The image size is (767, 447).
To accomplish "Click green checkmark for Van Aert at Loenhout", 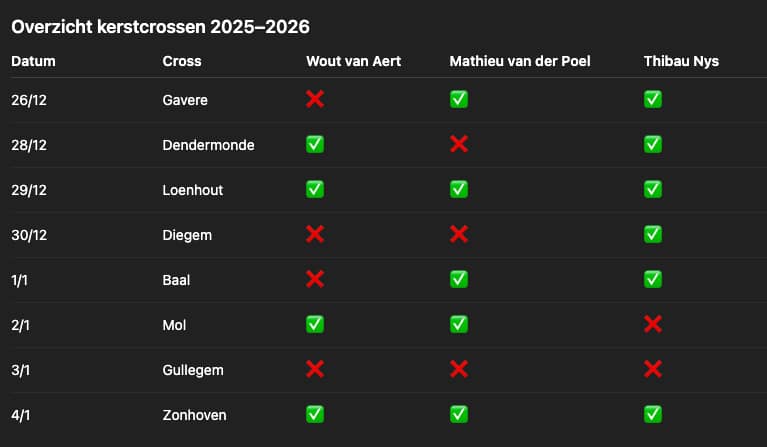I will pos(315,189).
